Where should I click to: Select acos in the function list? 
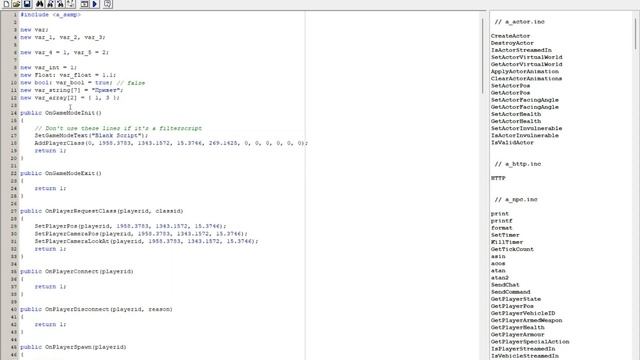pyautogui.click(x=498, y=263)
